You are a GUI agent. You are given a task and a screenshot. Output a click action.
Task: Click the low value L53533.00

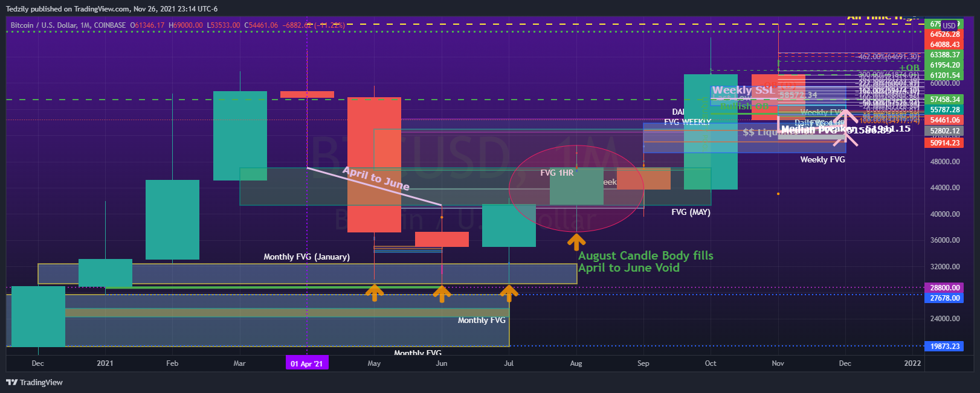pos(224,25)
